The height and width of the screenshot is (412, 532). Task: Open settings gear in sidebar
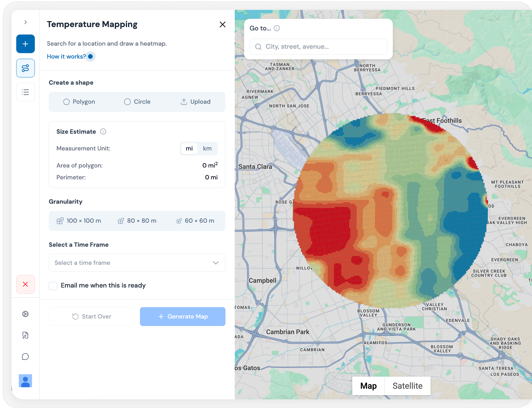(x=26, y=314)
